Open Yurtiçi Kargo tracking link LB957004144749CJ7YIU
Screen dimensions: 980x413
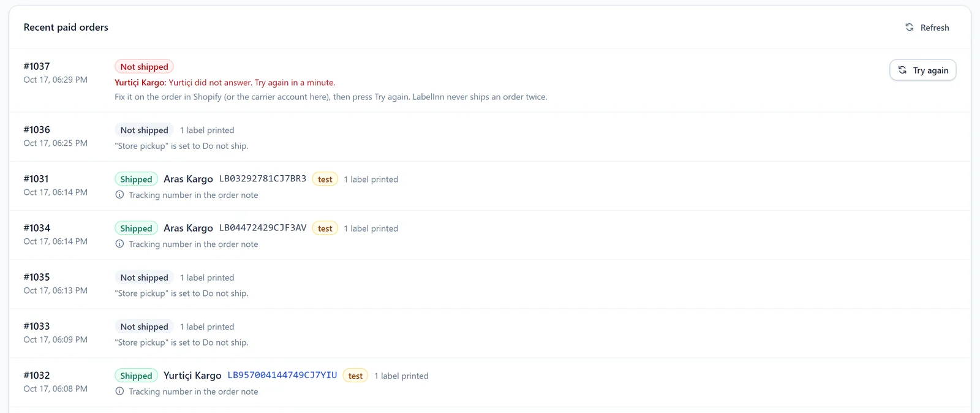(x=282, y=375)
